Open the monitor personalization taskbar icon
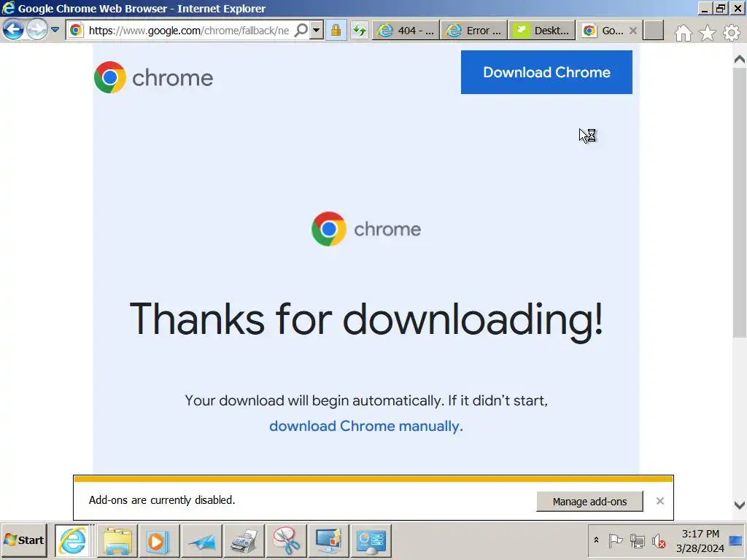747x560 pixels. point(328,541)
